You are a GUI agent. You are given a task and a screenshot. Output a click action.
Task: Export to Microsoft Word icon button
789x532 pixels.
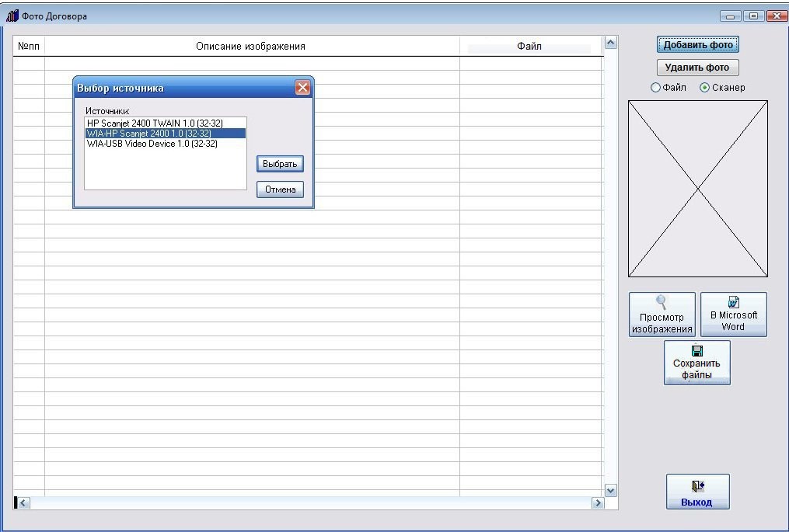tap(733, 315)
